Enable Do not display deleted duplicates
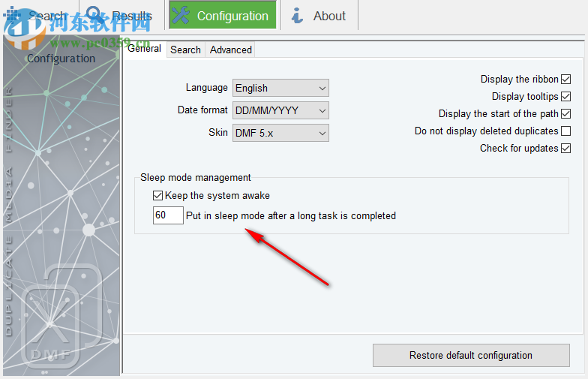 click(565, 131)
